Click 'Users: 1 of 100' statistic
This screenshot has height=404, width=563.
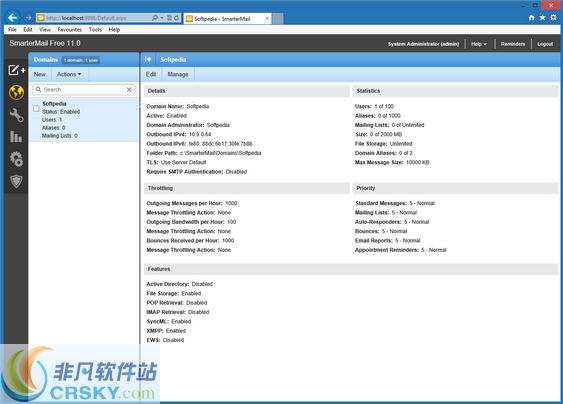pos(374,106)
